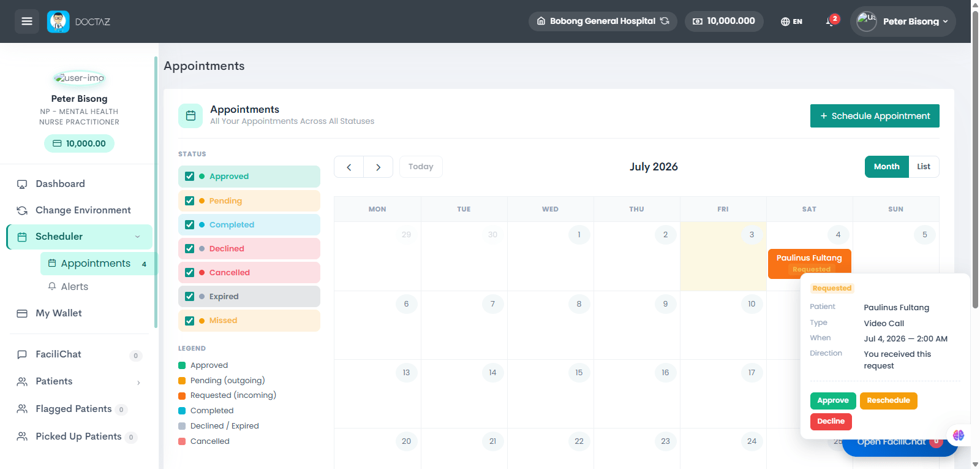The image size is (980, 469).
Task: Click the AI brain floating icon
Action: 959,435
